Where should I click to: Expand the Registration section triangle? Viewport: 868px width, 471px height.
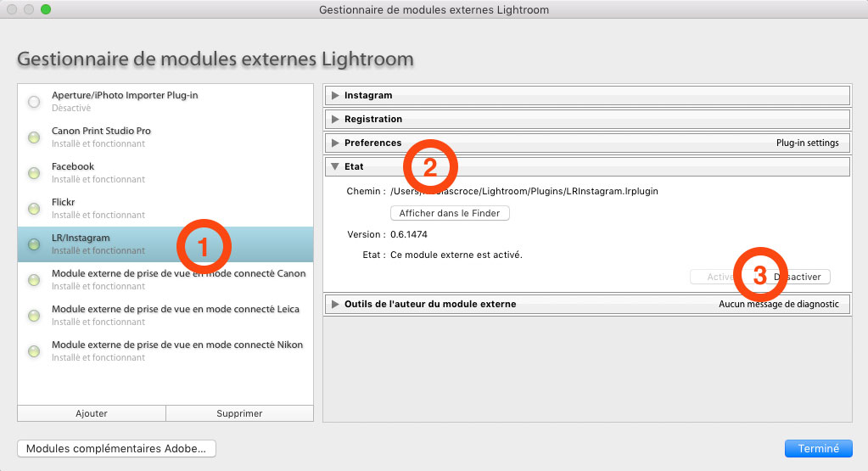(336, 120)
